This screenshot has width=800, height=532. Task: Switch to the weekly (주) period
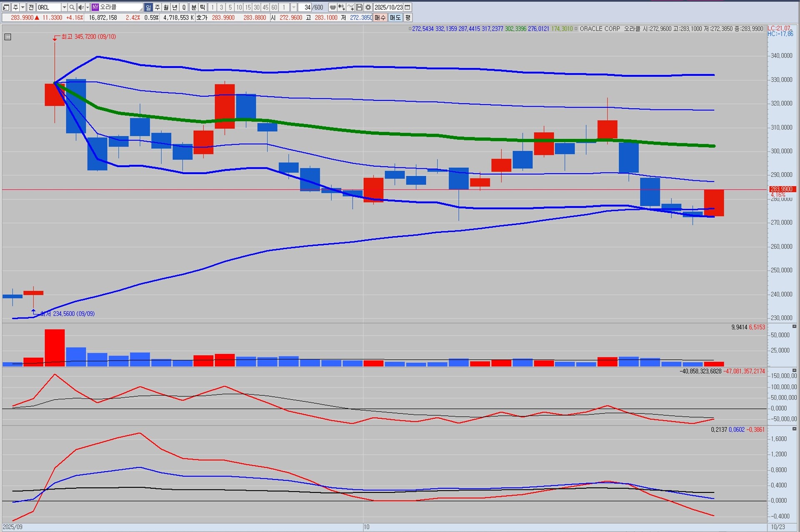tap(157, 7)
